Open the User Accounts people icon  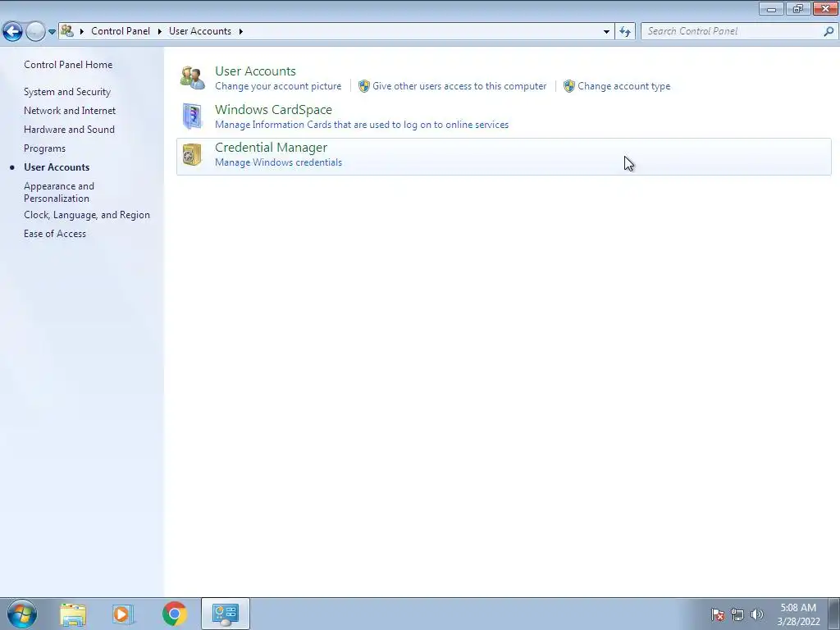pyautogui.click(x=192, y=78)
